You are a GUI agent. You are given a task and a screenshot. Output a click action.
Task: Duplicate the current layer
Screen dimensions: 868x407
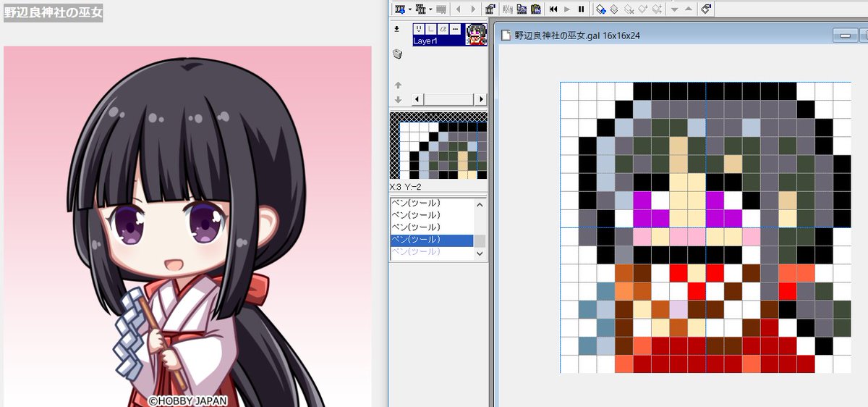click(x=614, y=9)
